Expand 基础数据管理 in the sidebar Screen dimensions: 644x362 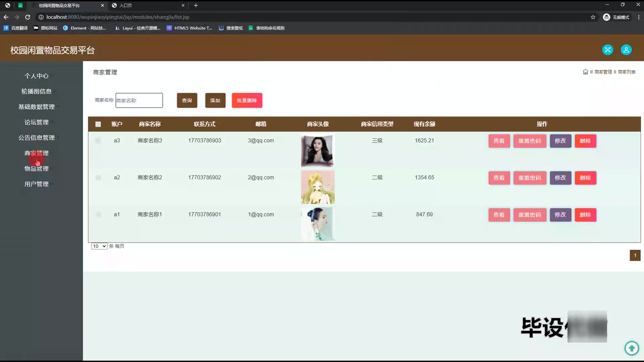(x=37, y=107)
